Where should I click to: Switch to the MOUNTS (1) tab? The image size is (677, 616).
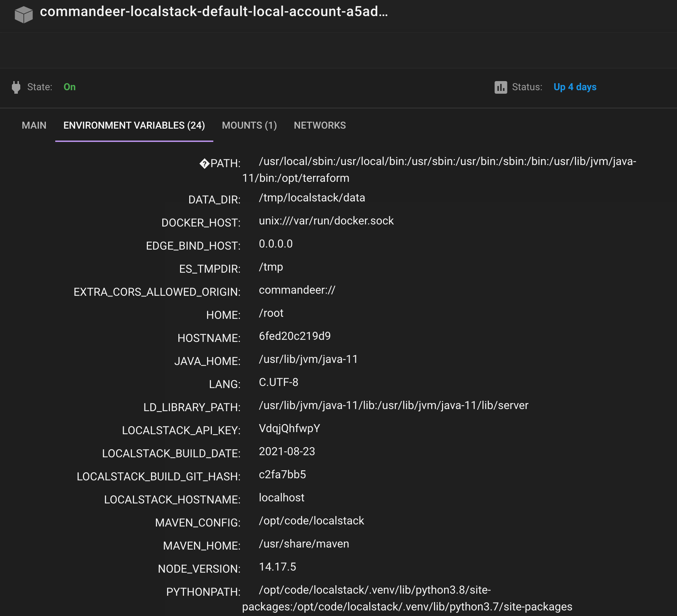click(249, 125)
